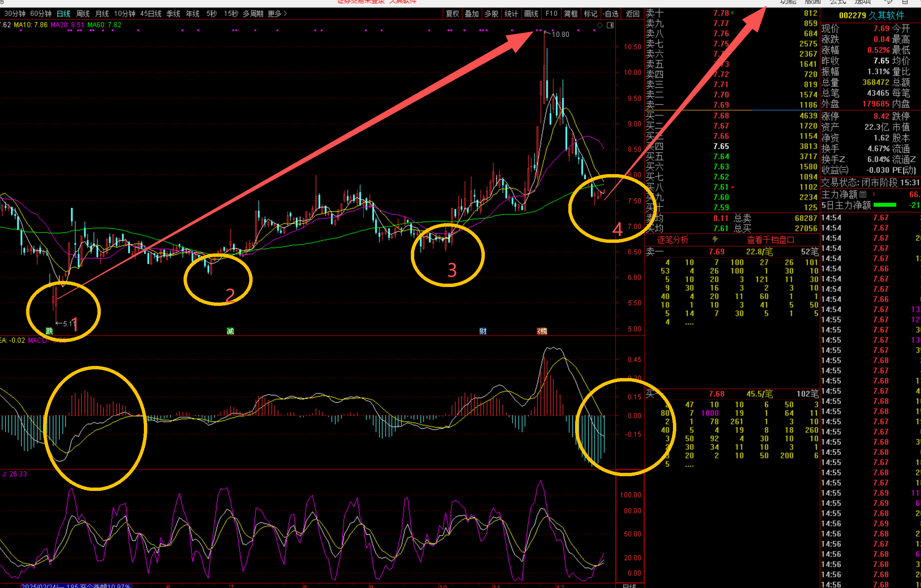Click the green 减 marker on the chart bottom

click(x=230, y=331)
